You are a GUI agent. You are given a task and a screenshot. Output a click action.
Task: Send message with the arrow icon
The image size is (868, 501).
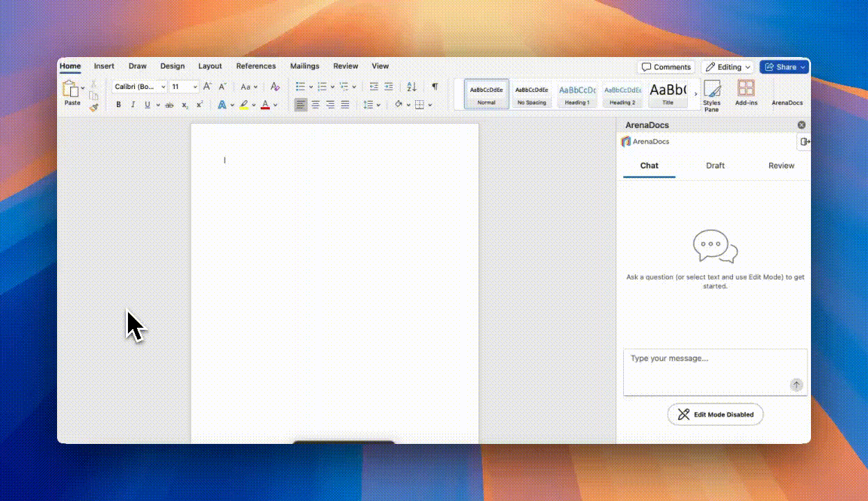point(796,384)
